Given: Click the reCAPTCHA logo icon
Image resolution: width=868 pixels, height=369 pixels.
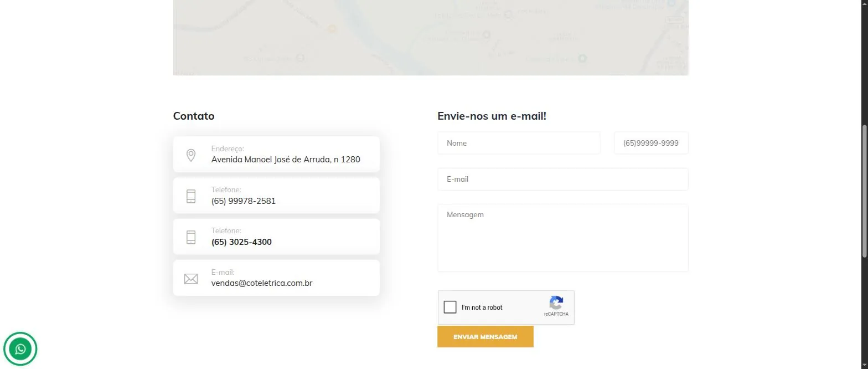Looking at the screenshot, I should click(x=556, y=303).
